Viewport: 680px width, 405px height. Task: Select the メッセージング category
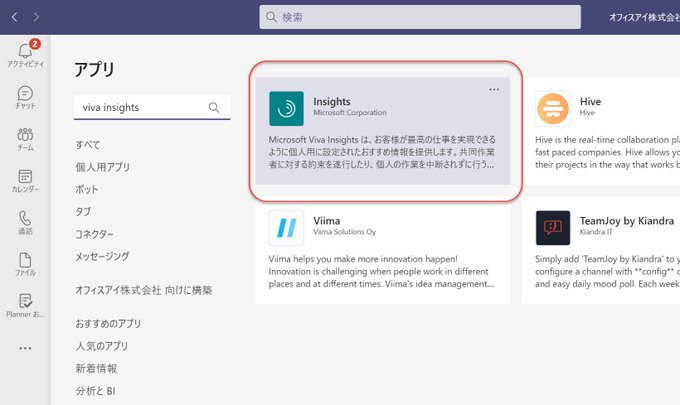102,256
